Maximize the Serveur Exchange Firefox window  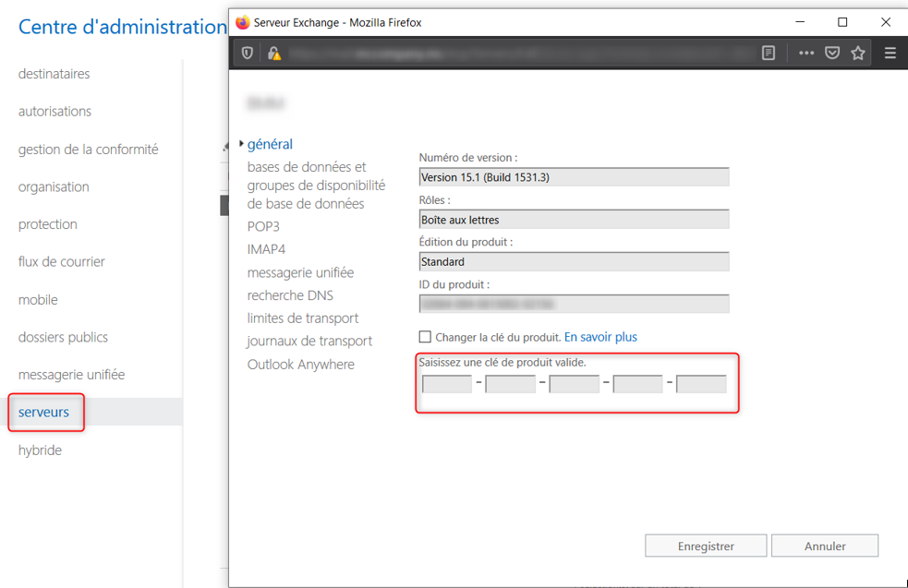tap(842, 22)
